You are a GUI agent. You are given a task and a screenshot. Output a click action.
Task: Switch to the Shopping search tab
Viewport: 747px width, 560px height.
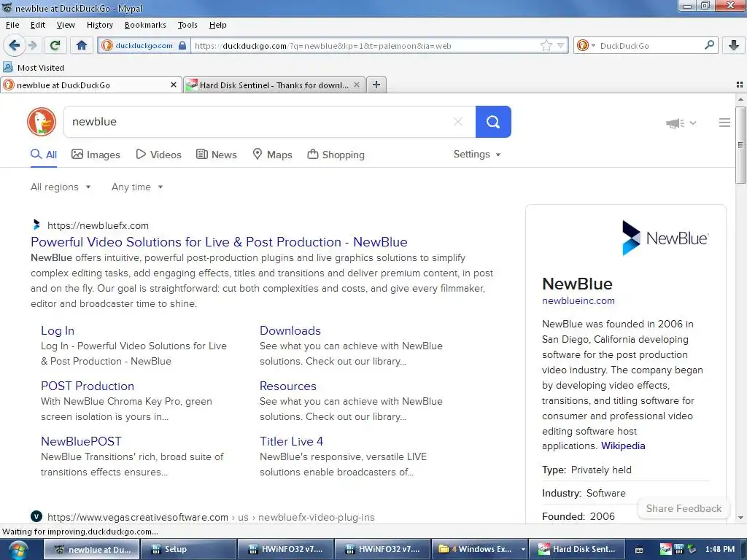click(336, 155)
